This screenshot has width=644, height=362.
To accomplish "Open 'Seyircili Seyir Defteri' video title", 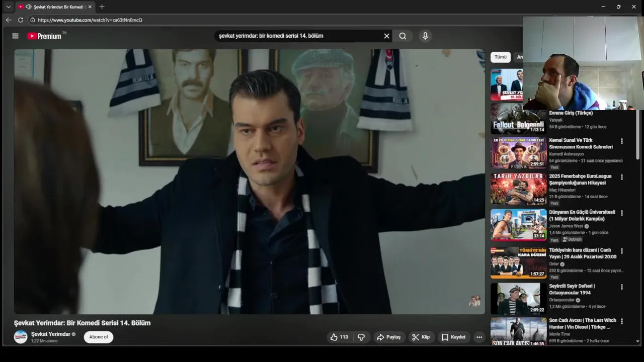I will (572, 289).
